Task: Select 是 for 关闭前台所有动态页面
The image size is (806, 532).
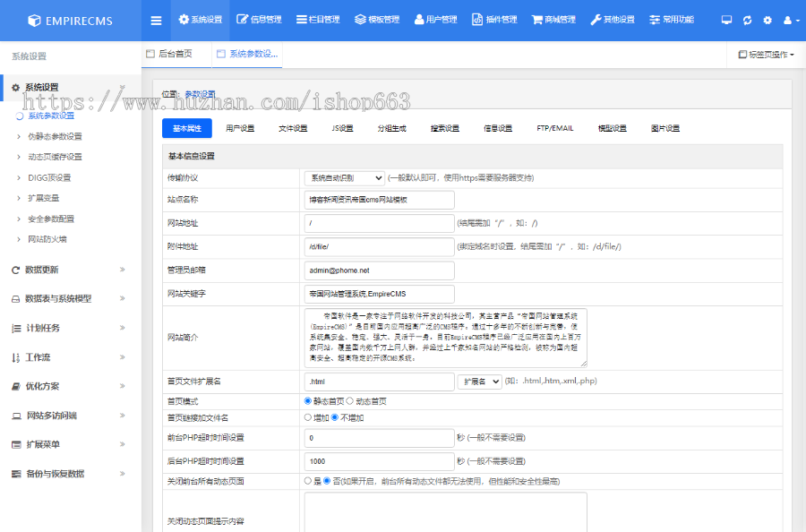Action: coord(309,481)
